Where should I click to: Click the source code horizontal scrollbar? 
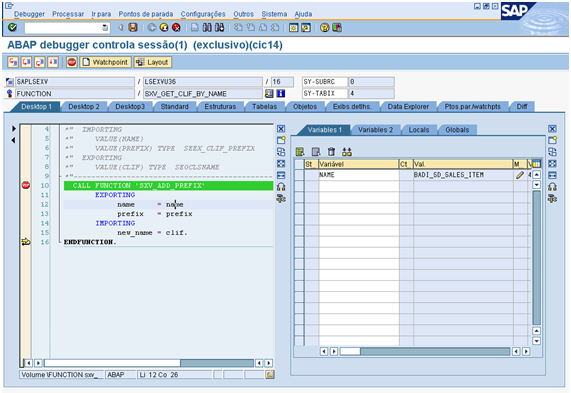149,363
